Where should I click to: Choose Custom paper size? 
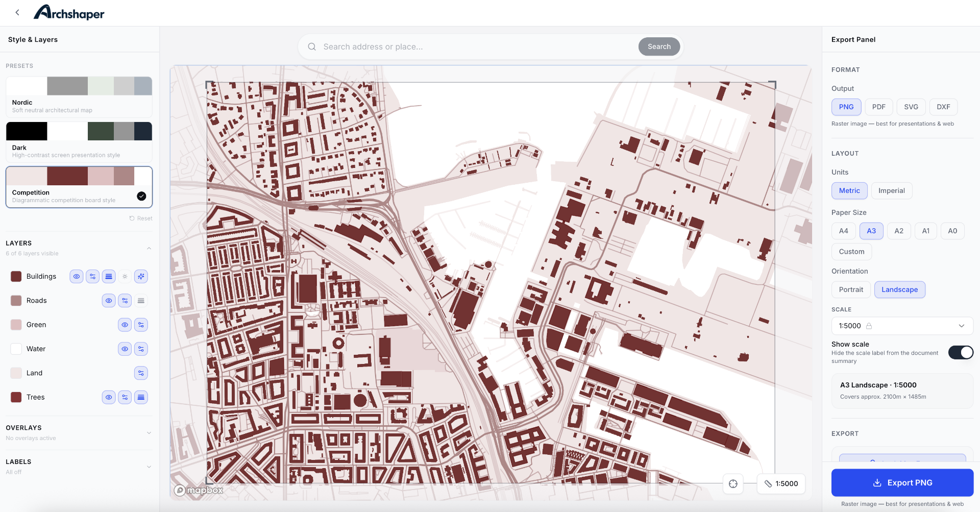[x=851, y=252]
